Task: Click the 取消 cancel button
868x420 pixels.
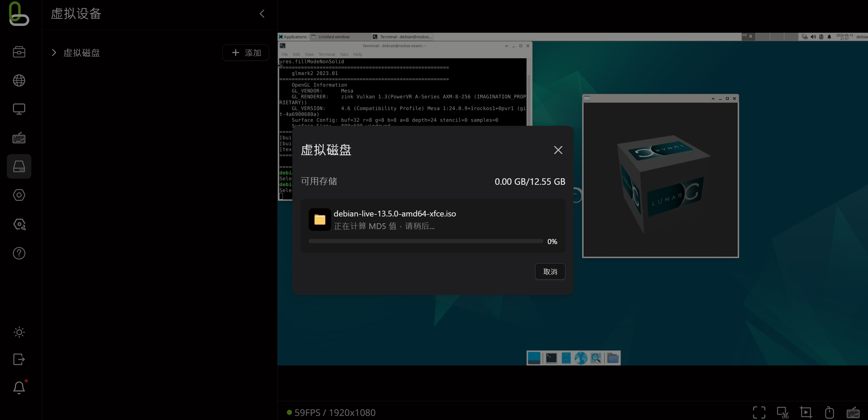Action: (x=550, y=272)
